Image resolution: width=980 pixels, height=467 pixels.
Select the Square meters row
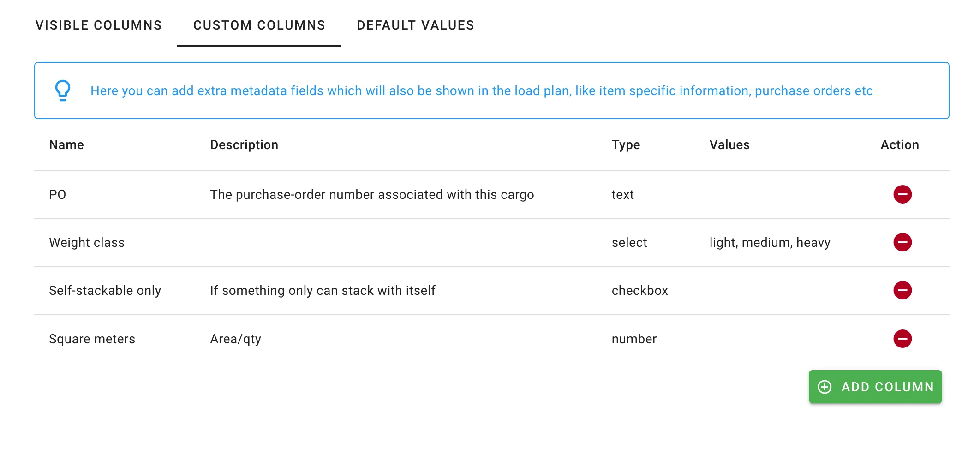click(x=92, y=338)
